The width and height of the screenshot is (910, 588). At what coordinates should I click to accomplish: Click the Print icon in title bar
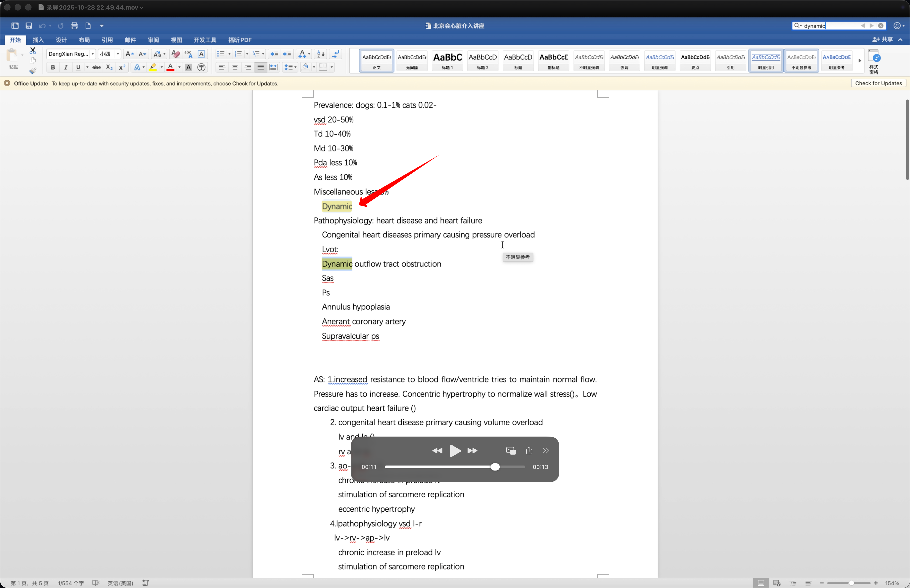click(74, 26)
